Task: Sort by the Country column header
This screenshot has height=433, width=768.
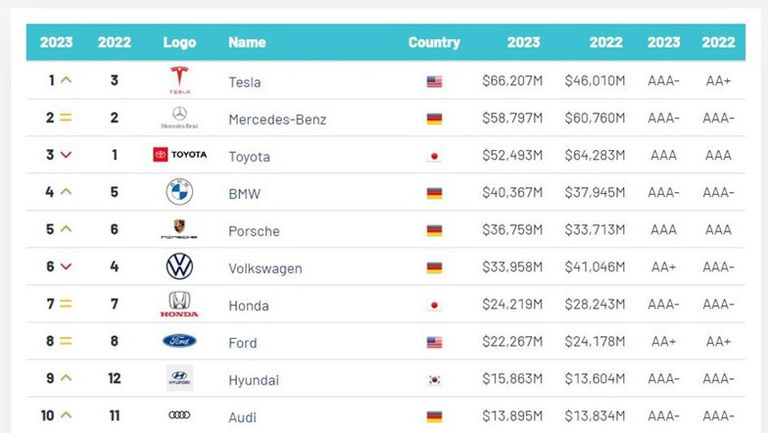Action: click(x=434, y=43)
